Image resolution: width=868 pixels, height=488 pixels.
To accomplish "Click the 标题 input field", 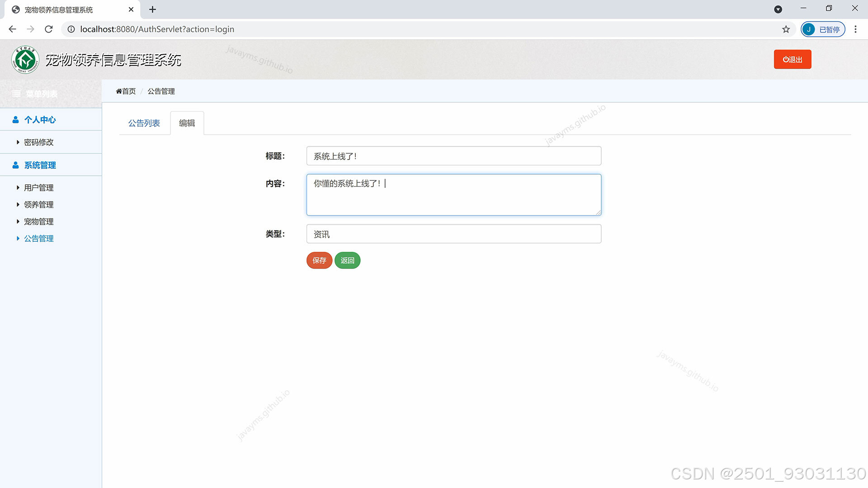I will coord(454,156).
